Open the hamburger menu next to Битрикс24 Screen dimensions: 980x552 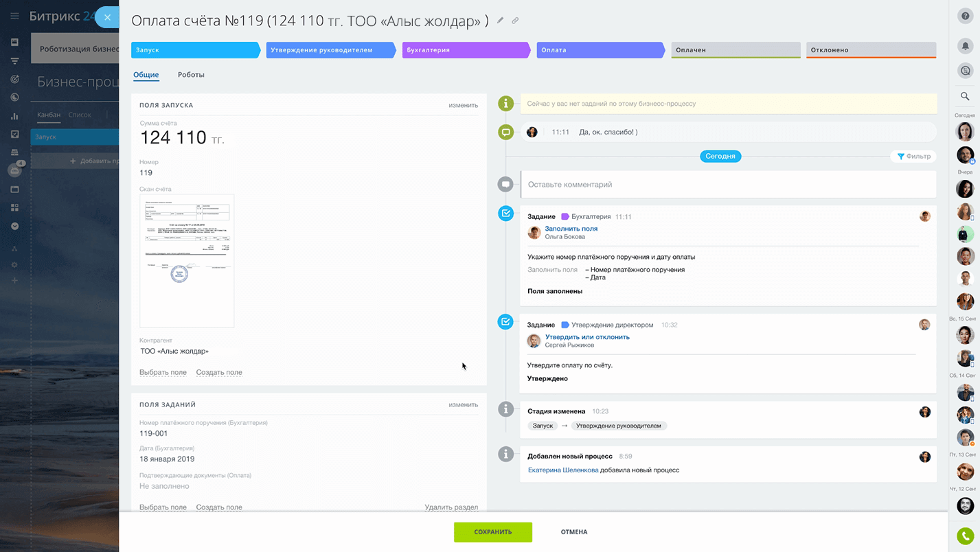14,16
